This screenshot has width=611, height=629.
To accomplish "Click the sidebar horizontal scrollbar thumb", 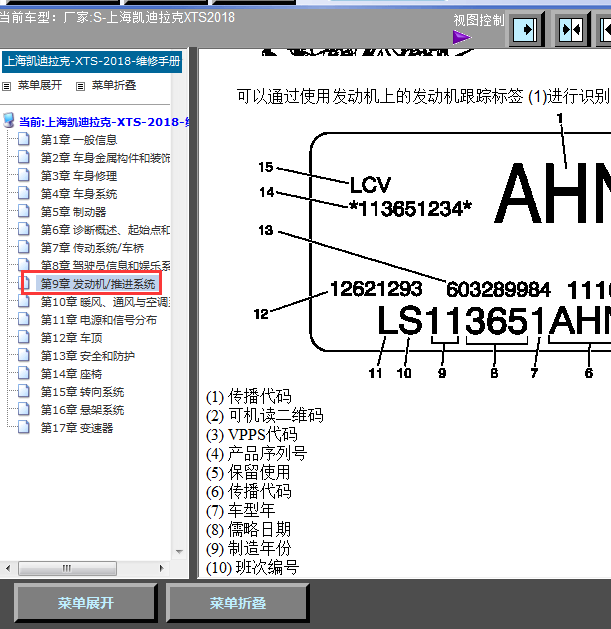I will [x=67, y=568].
